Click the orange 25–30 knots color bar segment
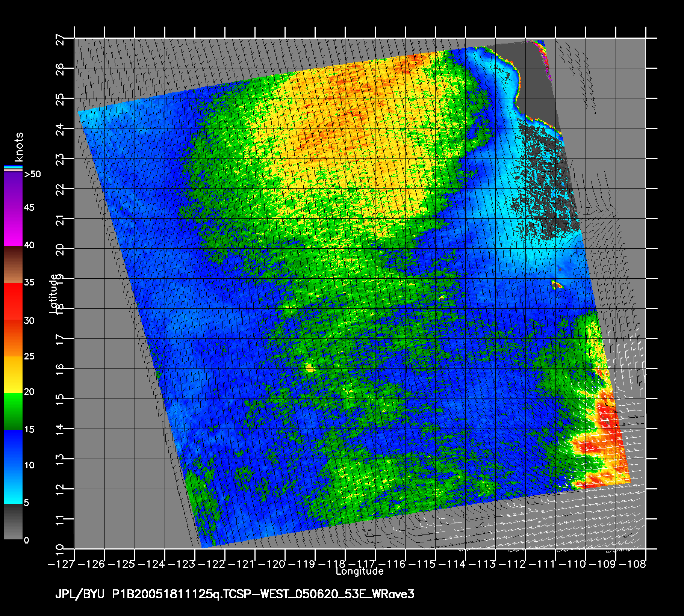This screenshot has width=684, height=616. (x=13, y=338)
